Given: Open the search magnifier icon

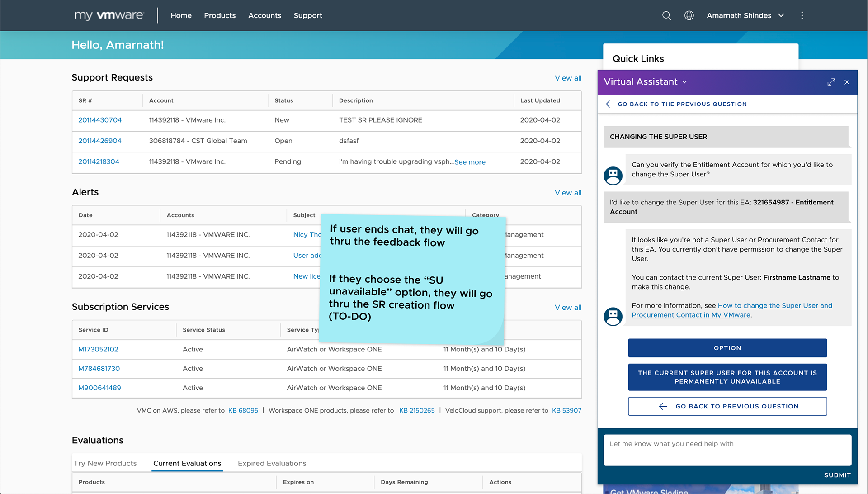Looking at the screenshot, I should tap(666, 15).
